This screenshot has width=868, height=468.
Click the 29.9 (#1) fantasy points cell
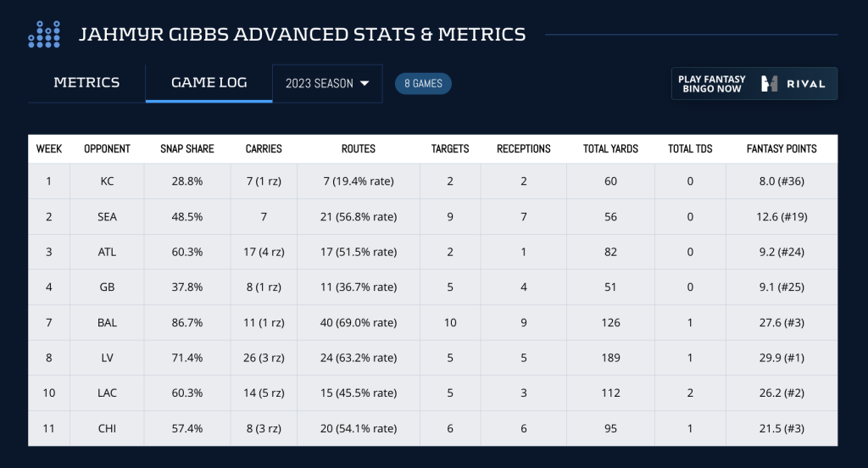pyautogui.click(x=782, y=358)
